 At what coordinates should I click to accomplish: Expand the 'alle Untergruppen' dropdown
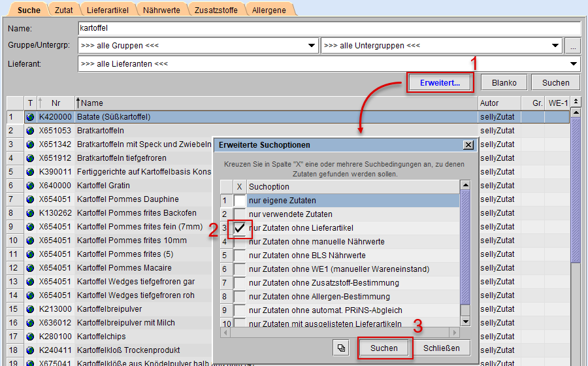click(x=555, y=46)
